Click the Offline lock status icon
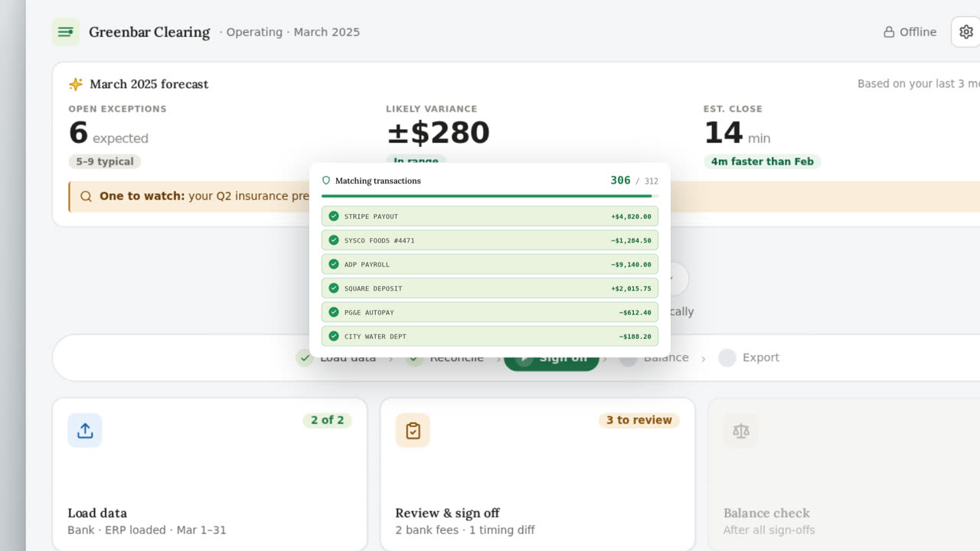 [x=889, y=32]
